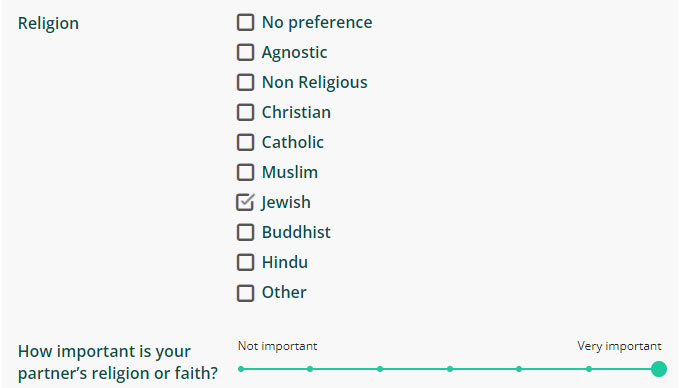This screenshot has width=686, height=388.
Task: Tick the Muslim checkbox
Action: (245, 172)
